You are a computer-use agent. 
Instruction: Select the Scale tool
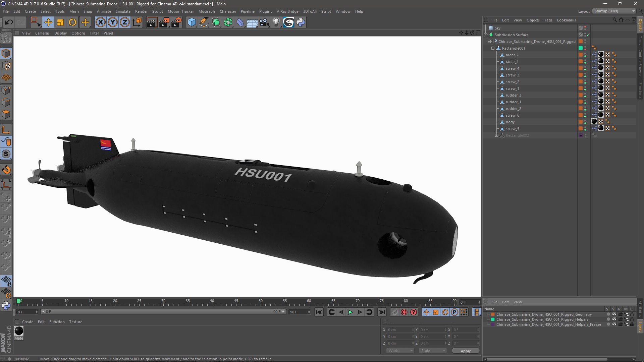tap(60, 22)
